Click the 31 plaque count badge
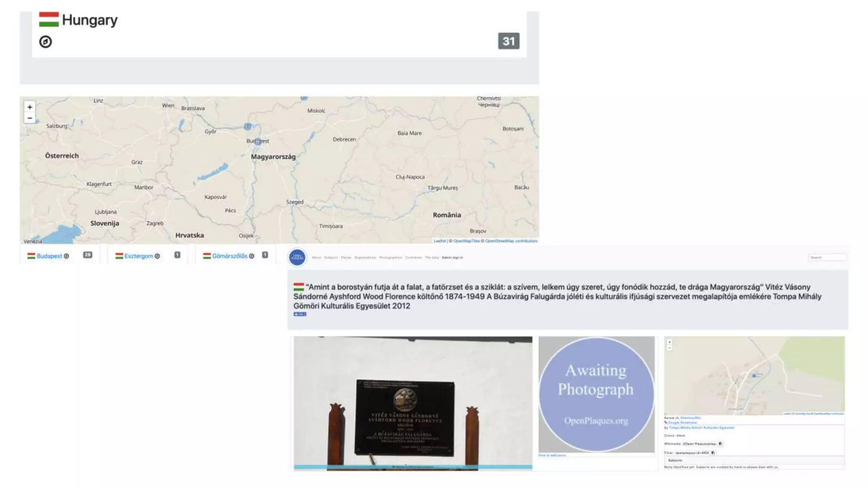Viewport: 868px width, 488px height. coord(509,41)
